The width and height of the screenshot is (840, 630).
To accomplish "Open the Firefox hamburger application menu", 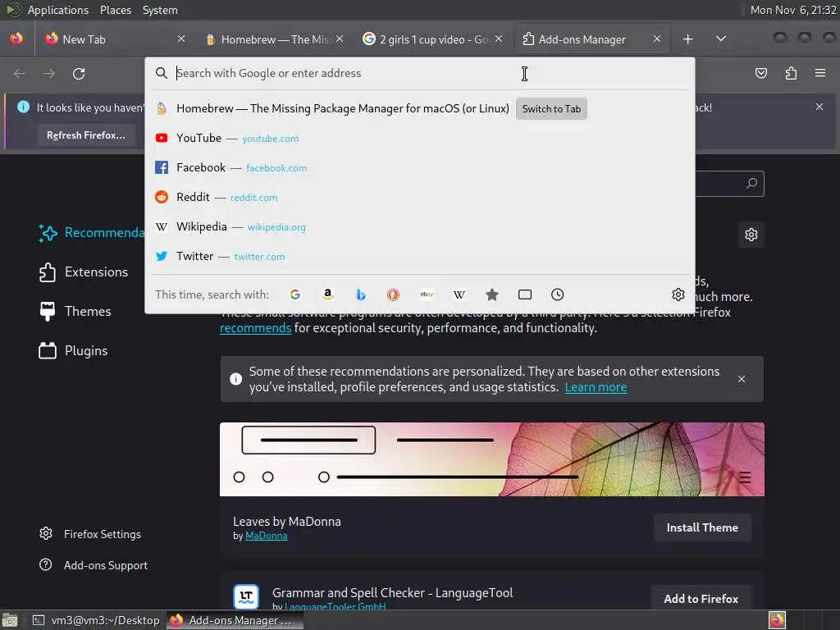I will (820, 73).
